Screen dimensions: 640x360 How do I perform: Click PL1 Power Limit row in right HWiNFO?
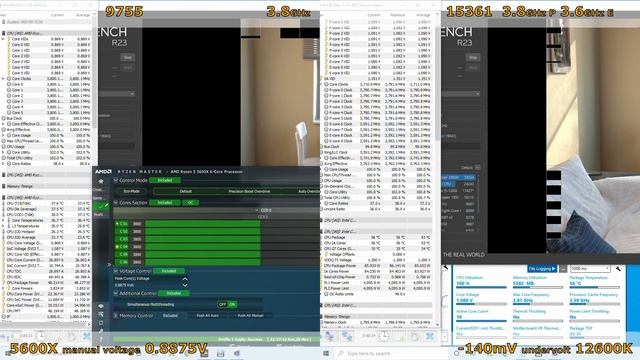pos(377,282)
